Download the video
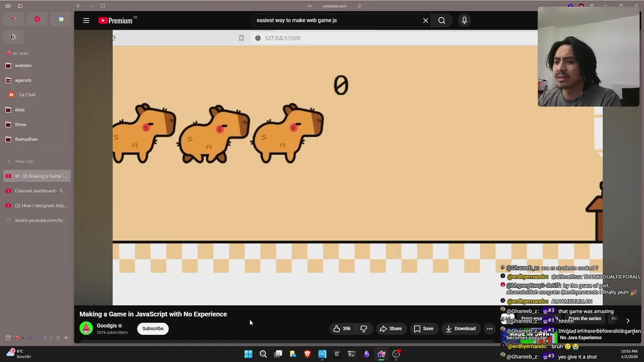The height and width of the screenshot is (362, 644). click(x=460, y=329)
